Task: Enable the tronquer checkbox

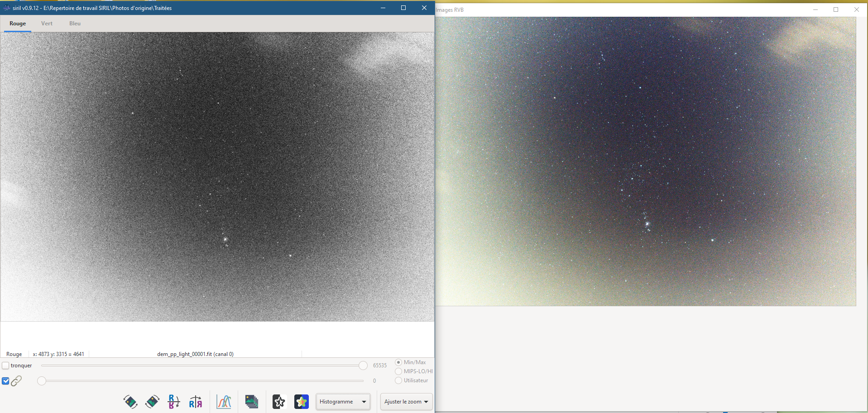Action: pos(5,366)
